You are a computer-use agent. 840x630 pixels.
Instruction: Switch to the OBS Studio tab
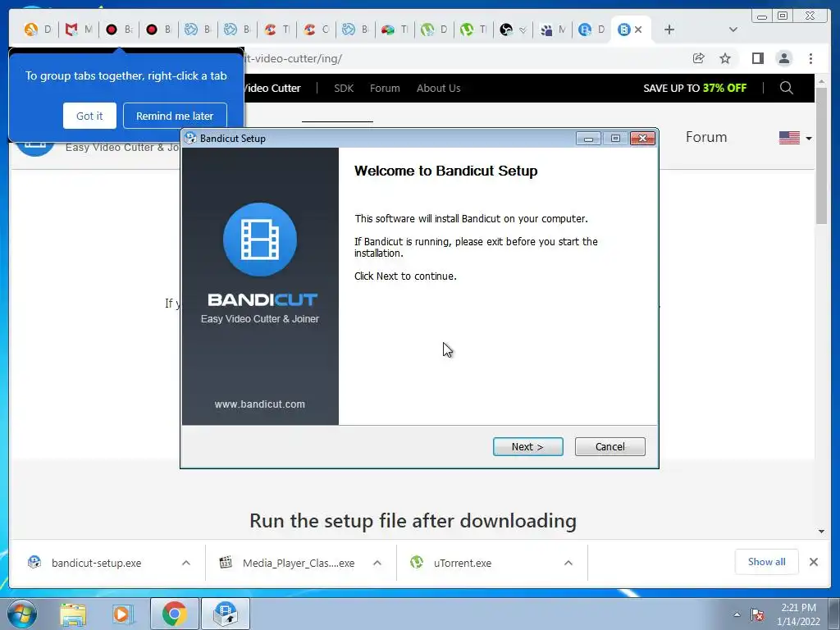tap(513, 30)
